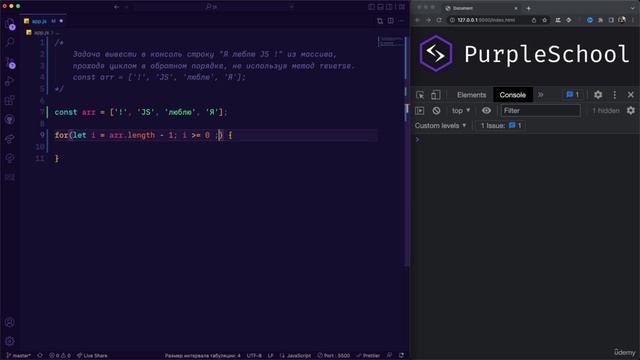Open the Search view in VS Code
Screen dimensions: 640x360
click(10, 42)
